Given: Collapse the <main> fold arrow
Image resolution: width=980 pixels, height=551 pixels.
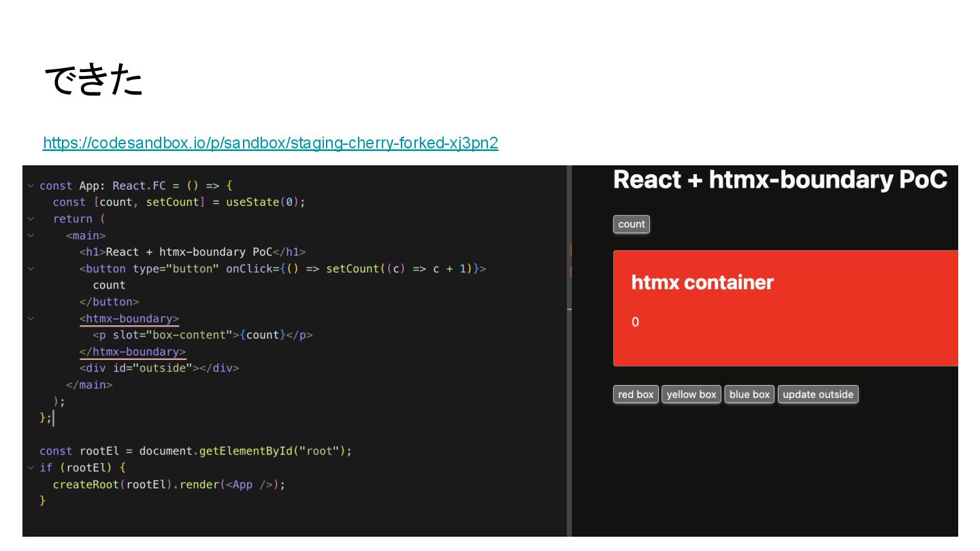Looking at the screenshot, I should pyautogui.click(x=31, y=235).
